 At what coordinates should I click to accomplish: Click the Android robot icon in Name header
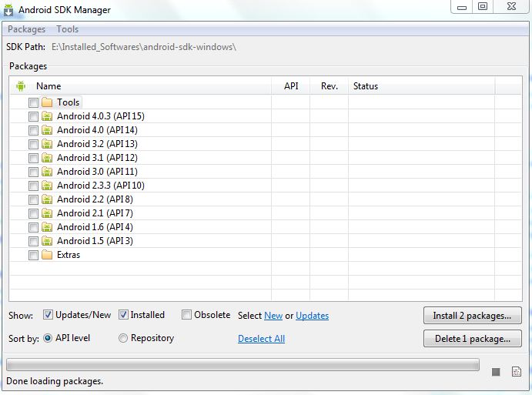pos(21,86)
